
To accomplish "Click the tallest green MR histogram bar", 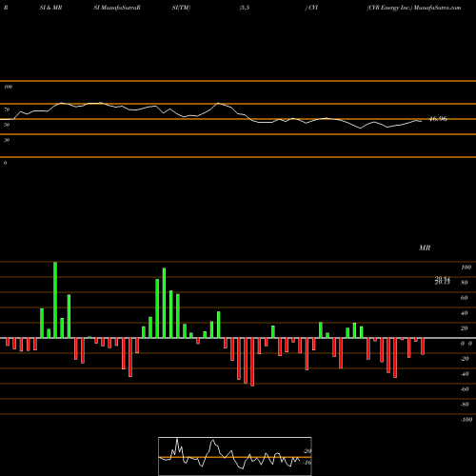I will tap(55, 300).
